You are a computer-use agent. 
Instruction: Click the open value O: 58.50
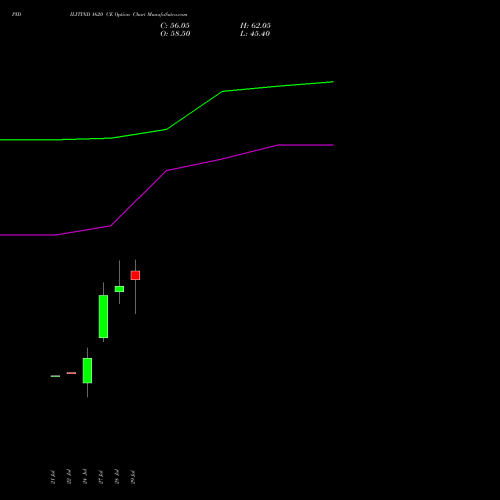click(x=175, y=34)
